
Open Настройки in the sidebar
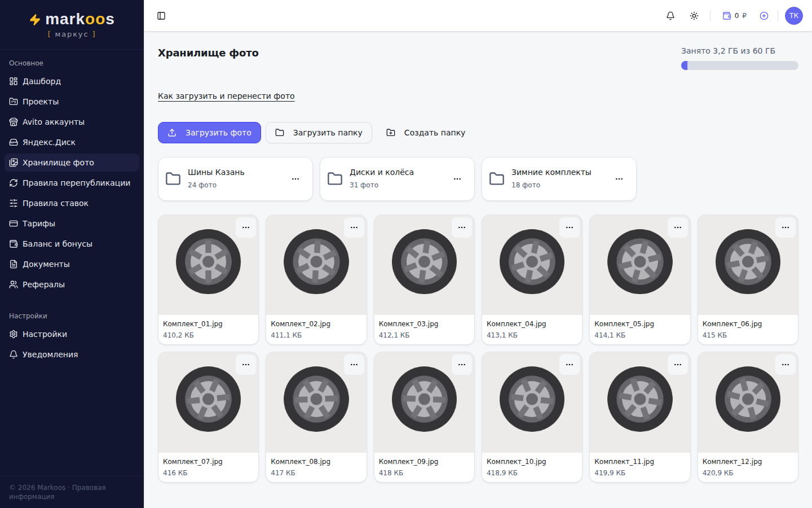pyautogui.click(x=72, y=334)
